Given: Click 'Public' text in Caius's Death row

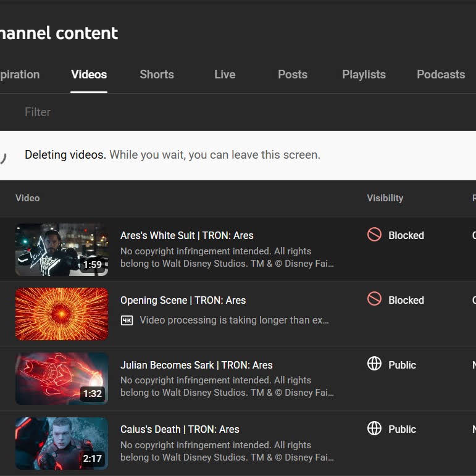Looking at the screenshot, I should (402, 430).
